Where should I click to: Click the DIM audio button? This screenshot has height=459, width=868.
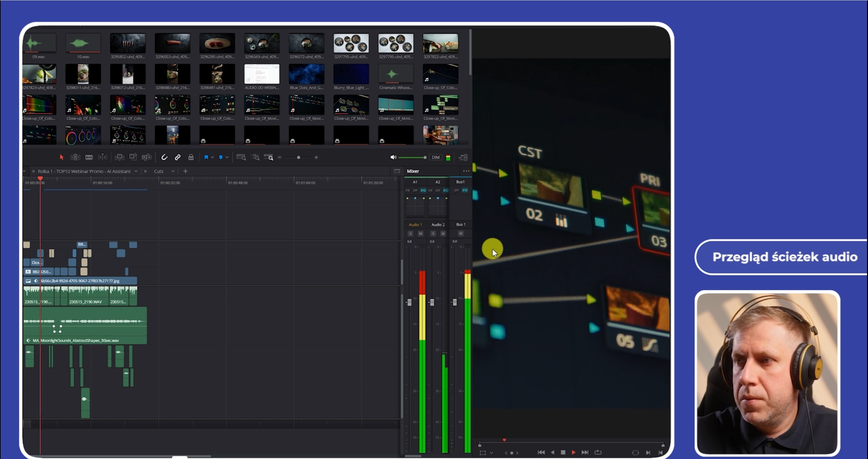[x=436, y=157]
